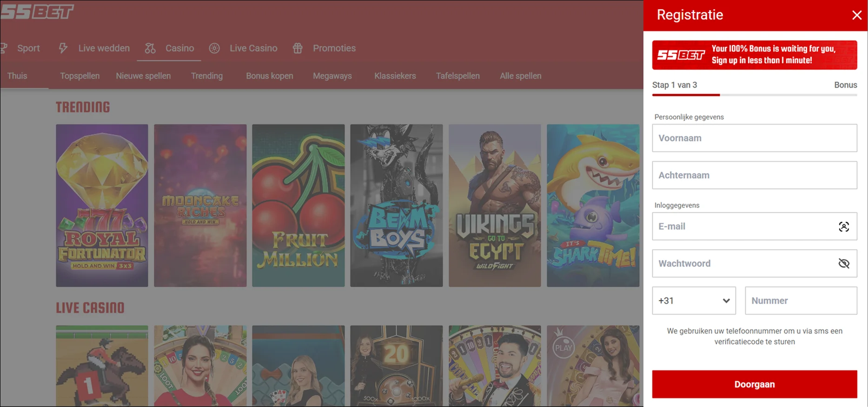Click the 55BET bonus banner in registration
The width and height of the screenshot is (868, 407).
point(755,55)
